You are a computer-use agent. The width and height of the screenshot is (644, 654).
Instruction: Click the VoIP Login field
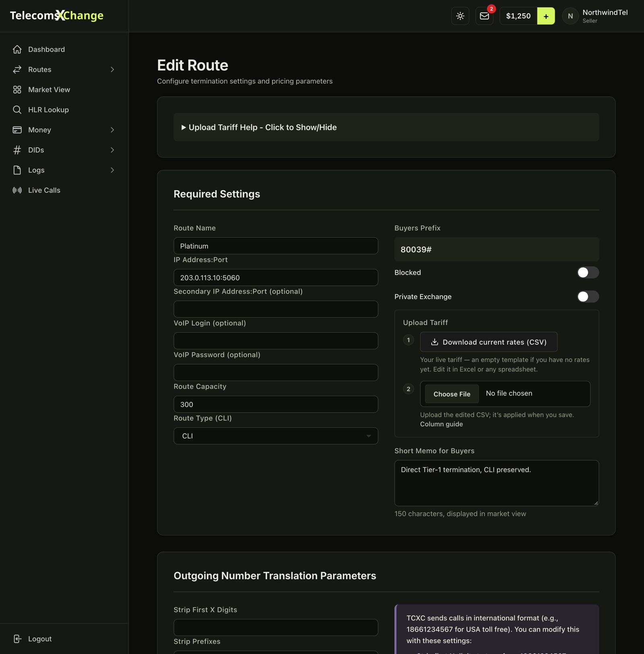276,341
